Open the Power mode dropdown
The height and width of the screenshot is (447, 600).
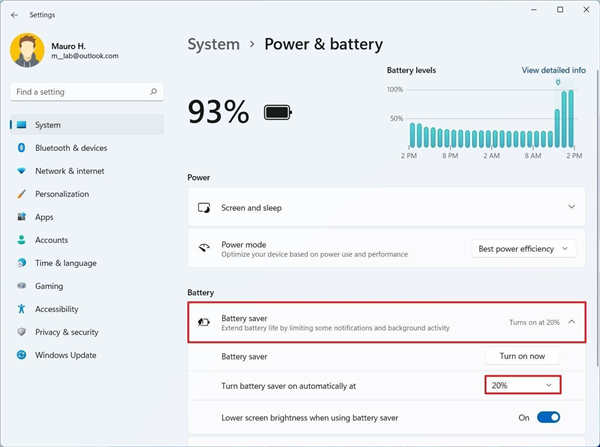point(524,248)
